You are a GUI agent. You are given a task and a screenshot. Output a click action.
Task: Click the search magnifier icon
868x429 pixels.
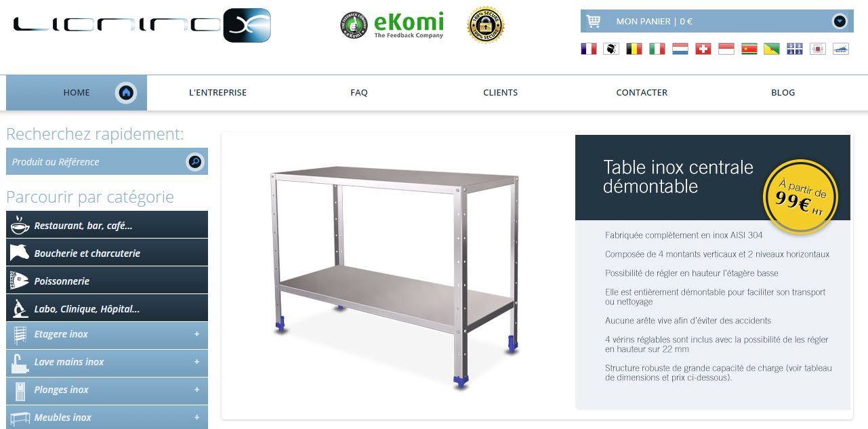pos(195,161)
